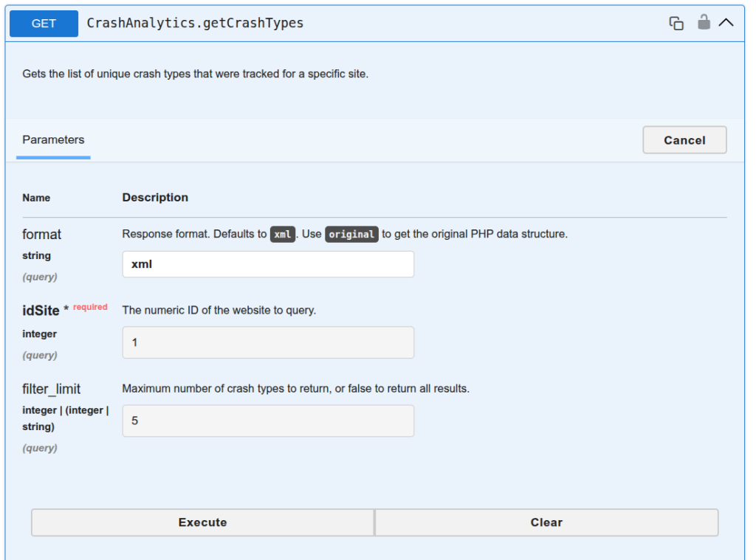The image size is (756, 560).
Task: Click the endpoint summary about unique crash types
Action: (195, 74)
